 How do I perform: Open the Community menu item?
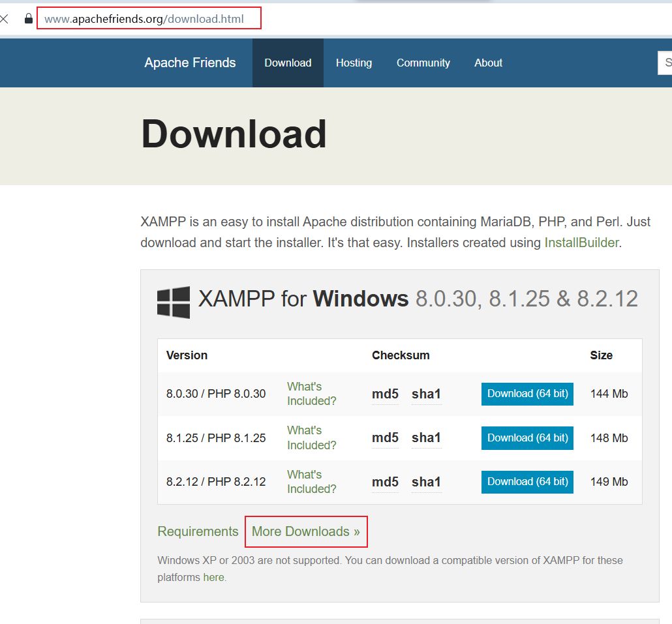[423, 63]
